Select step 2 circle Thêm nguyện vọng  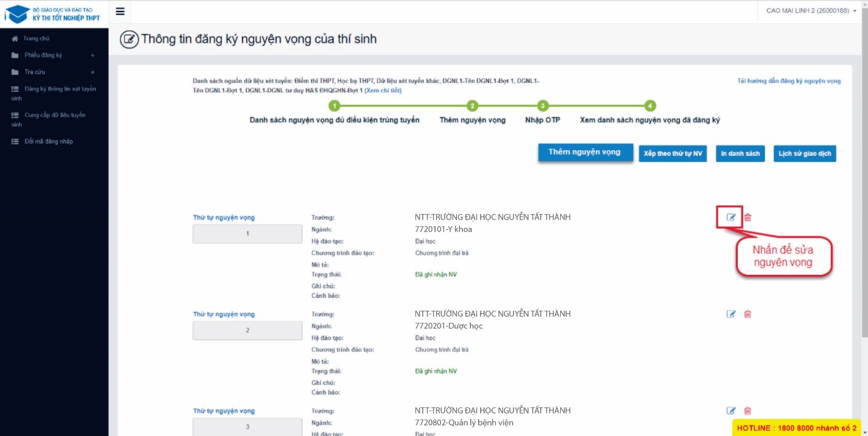coord(473,106)
